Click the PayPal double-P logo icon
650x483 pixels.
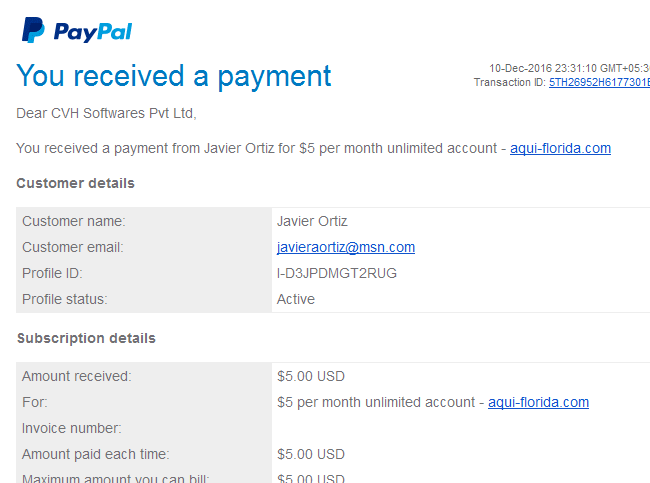(33, 30)
